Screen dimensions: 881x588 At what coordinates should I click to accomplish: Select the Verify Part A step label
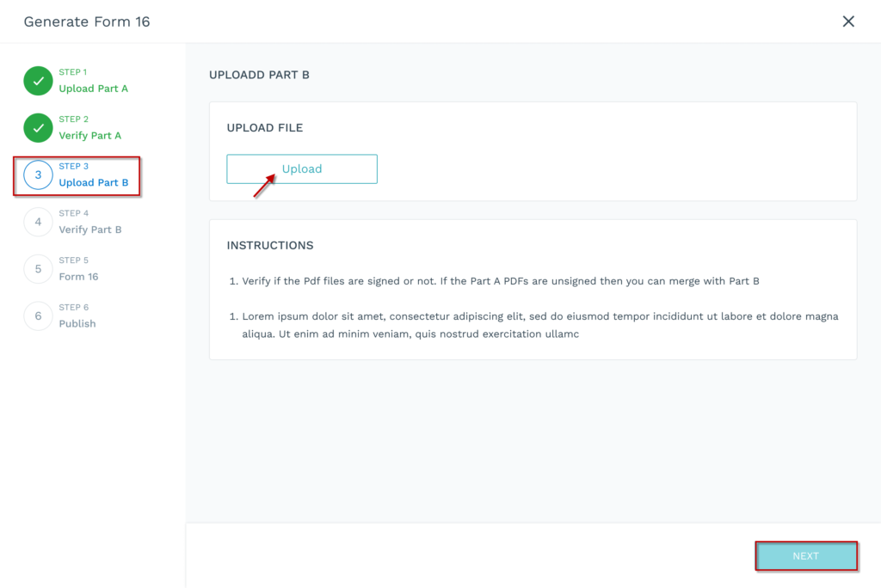click(92, 135)
